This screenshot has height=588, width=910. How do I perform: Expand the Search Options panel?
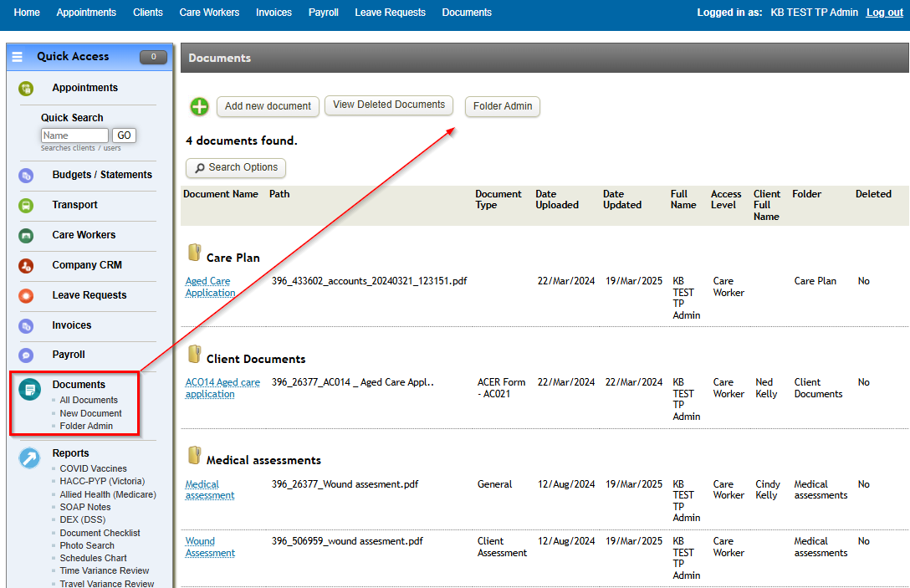tap(235, 168)
